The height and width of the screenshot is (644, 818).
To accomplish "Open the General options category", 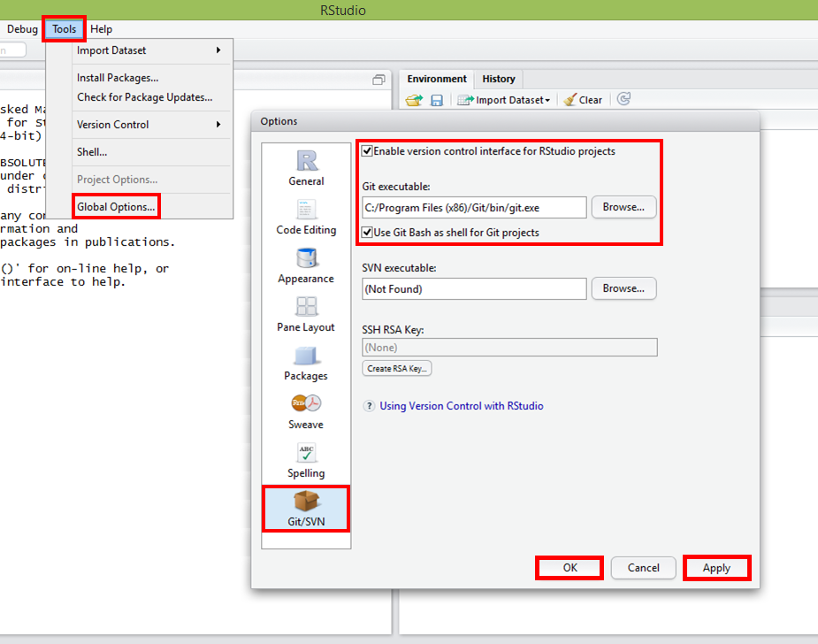I will pos(306,168).
